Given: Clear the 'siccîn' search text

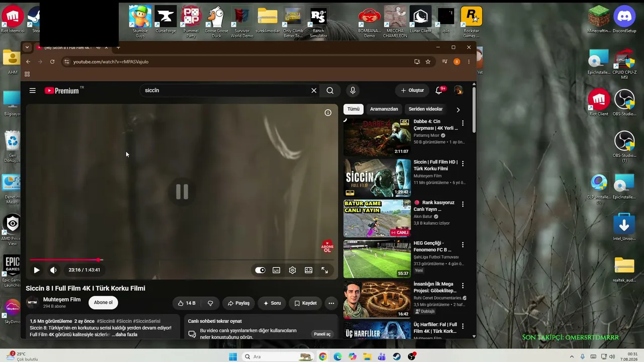Looking at the screenshot, I should tap(314, 90).
